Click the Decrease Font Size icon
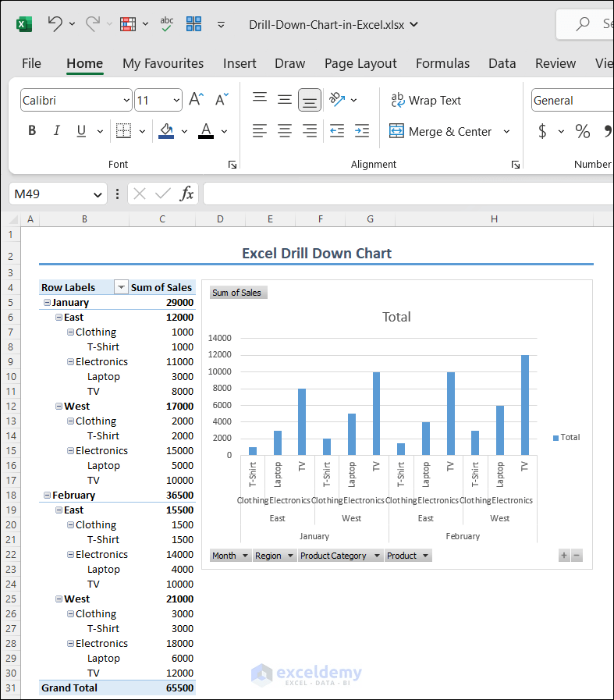The width and height of the screenshot is (614, 700). click(x=222, y=99)
